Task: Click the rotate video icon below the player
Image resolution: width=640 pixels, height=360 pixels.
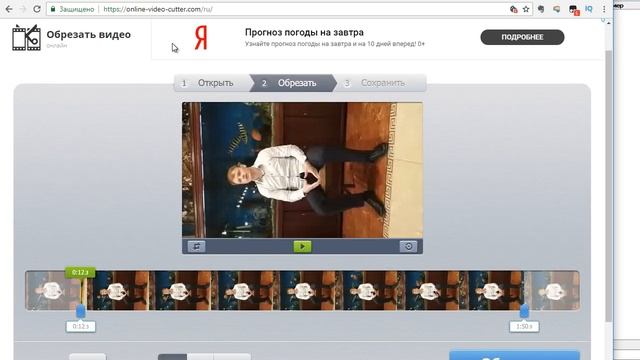Action: (x=196, y=246)
